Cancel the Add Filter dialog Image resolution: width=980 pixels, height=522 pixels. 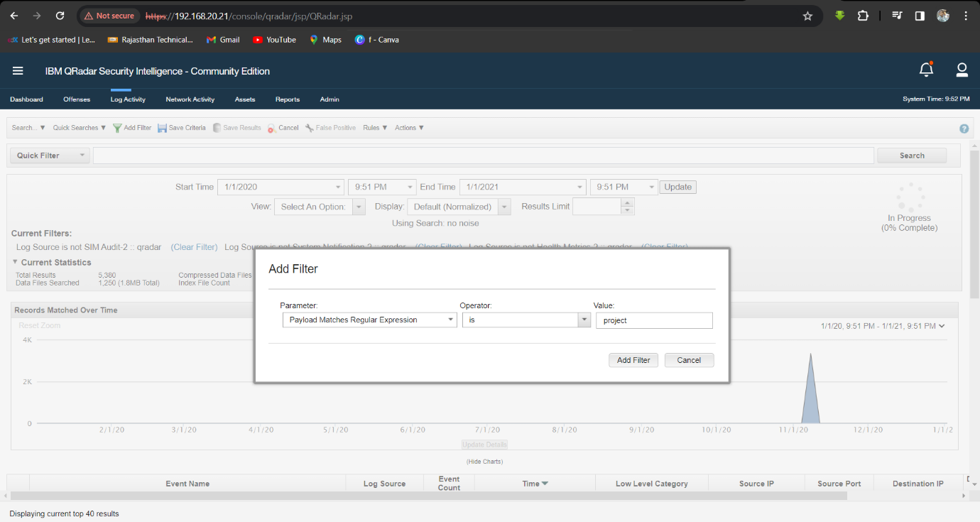tap(689, 360)
